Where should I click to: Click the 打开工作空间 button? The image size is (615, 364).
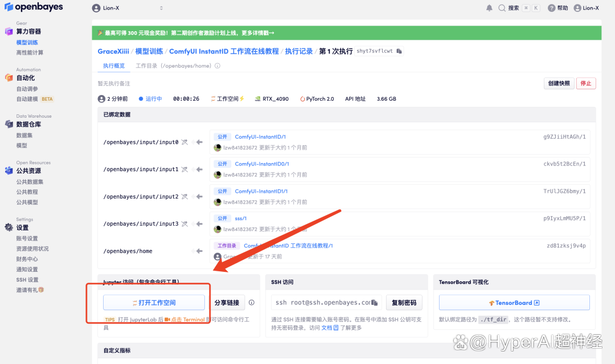click(154, 303)
